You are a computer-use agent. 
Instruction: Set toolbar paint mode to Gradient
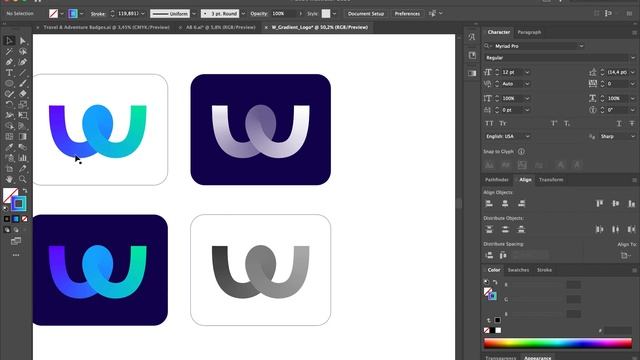tap(16, 219)
